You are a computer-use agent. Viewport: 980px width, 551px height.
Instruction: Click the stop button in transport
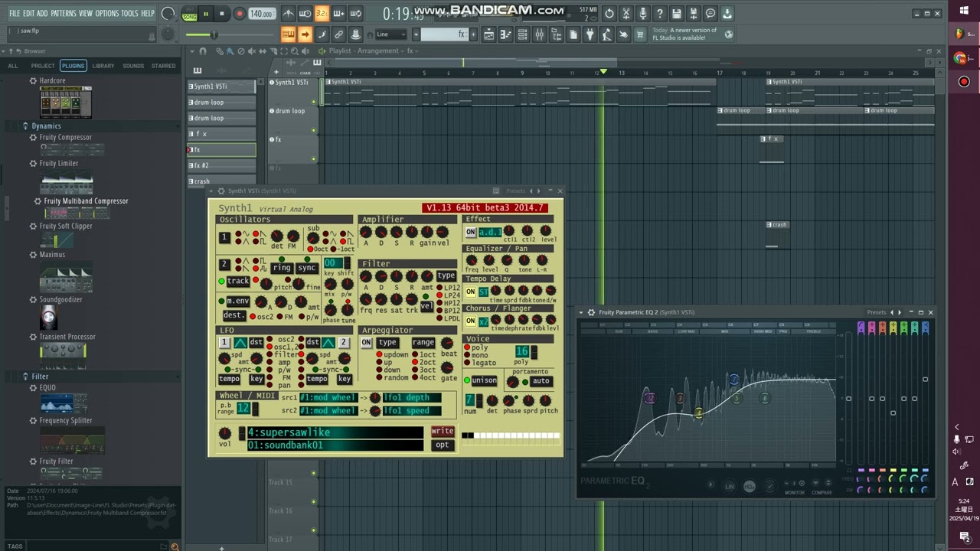coord(222,13)
